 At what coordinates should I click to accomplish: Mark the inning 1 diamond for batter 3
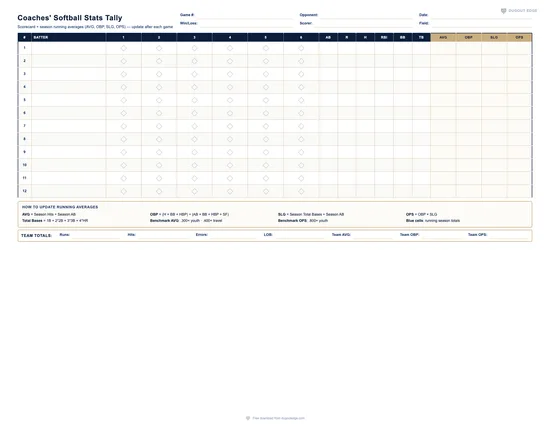pos(123,74)
